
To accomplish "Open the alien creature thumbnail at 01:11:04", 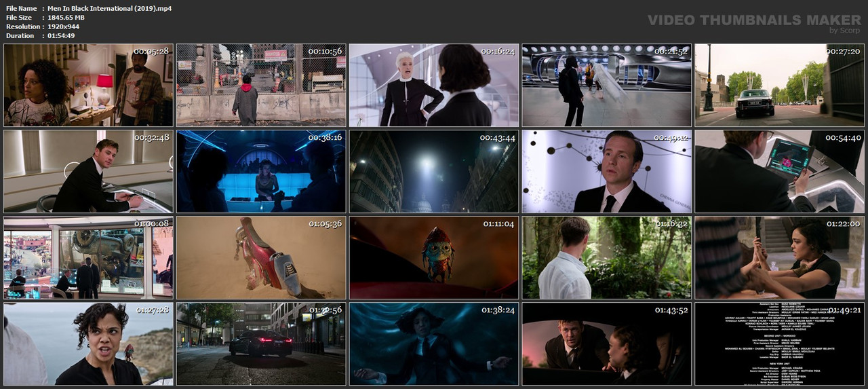I will coord(434,258).
